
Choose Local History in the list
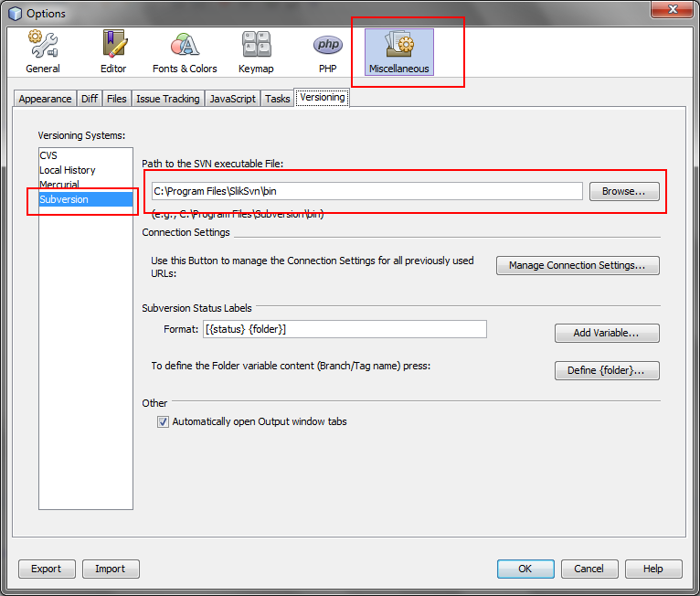pyautogui.click(x=67, y=170)
